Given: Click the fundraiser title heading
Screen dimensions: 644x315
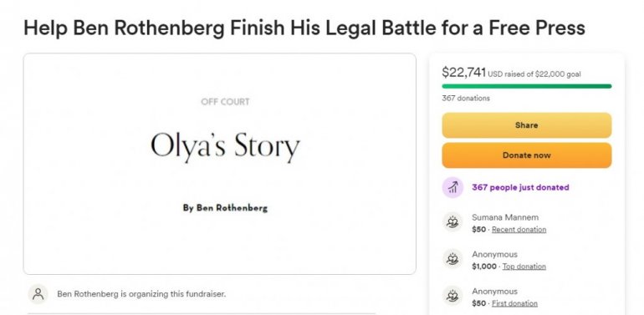Looking at the screenshot, I should pos(304,28).
